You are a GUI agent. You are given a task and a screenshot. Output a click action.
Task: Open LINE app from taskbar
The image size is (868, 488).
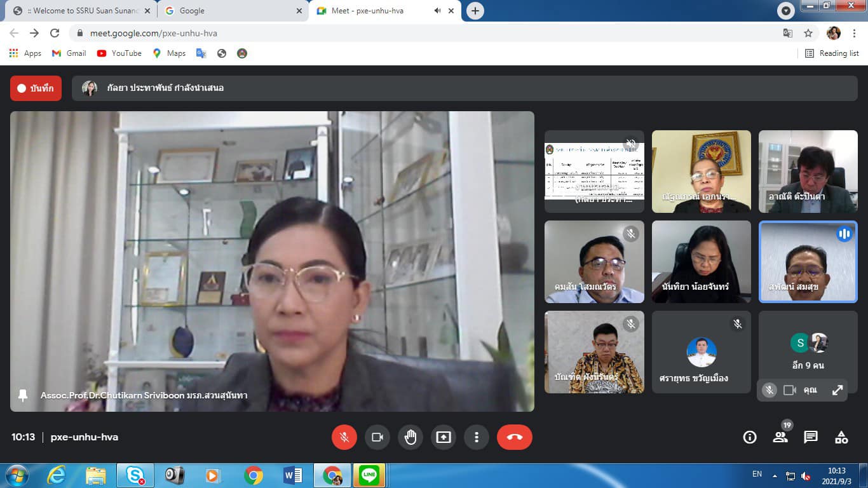click(369, 475)
